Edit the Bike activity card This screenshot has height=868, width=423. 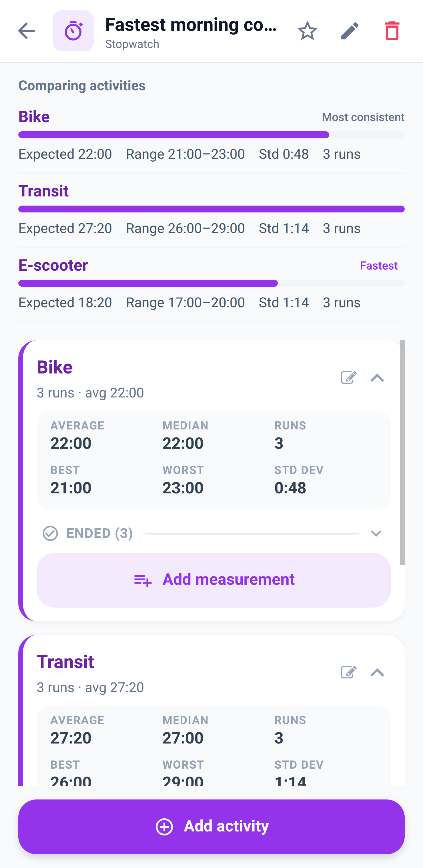coord(348,378)
